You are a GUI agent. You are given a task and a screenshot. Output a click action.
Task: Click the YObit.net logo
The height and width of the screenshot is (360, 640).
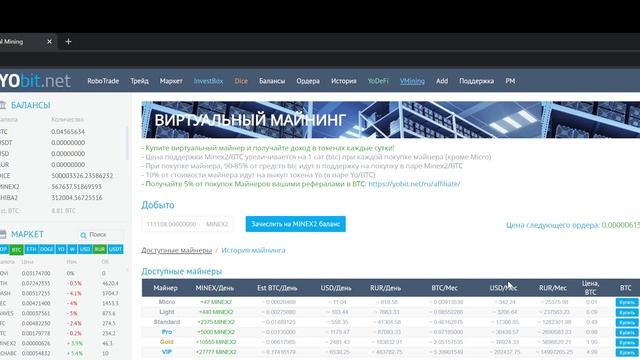(35, 81)
